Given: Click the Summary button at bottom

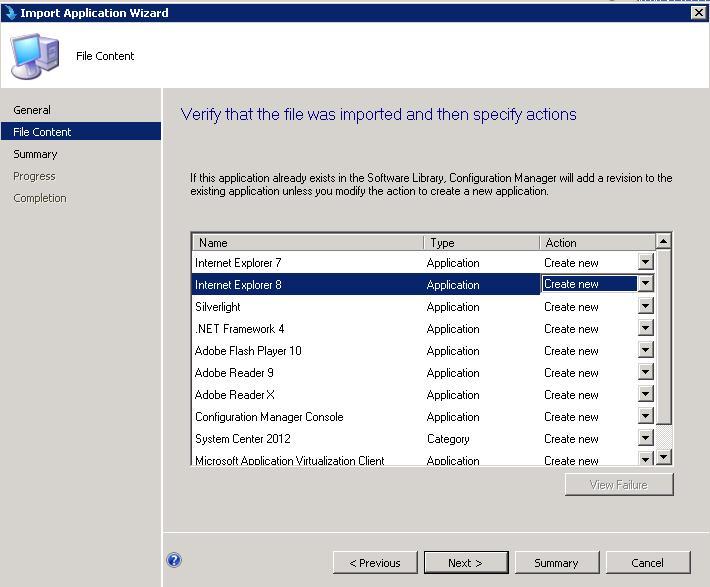Looking at the screenshot, I should coord(557,563).
